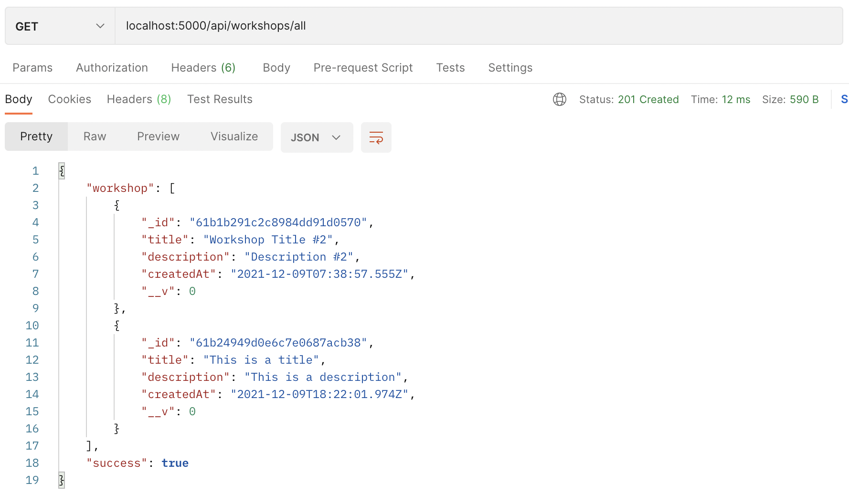
Task: Click the "Workshop Title #2" value
Action: [268, 240]
